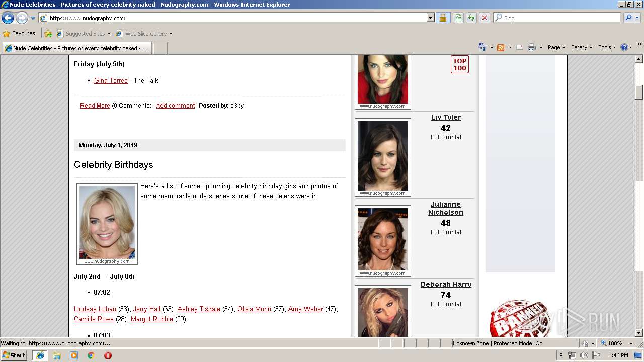Click the Add comment link
Viewport: 644px width, 362px height.
(176, 106)
